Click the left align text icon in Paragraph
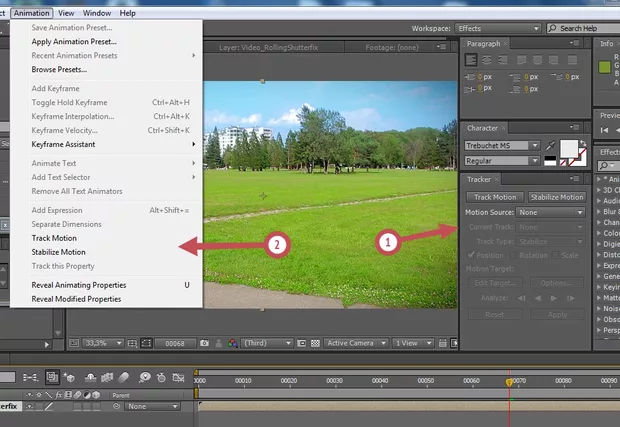The width and height of the screenshot is (620, 427). tap(473, 61)
